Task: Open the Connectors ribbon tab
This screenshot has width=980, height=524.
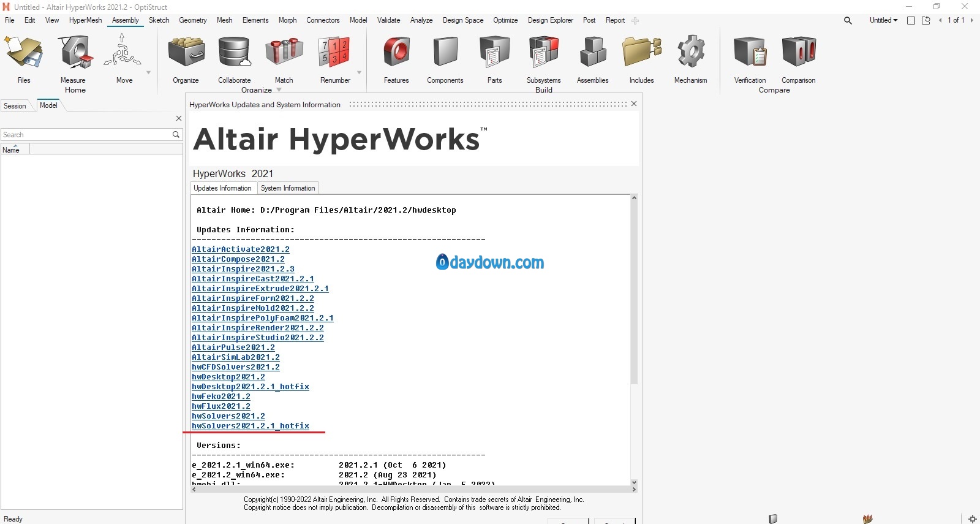Action: [323, 20]
